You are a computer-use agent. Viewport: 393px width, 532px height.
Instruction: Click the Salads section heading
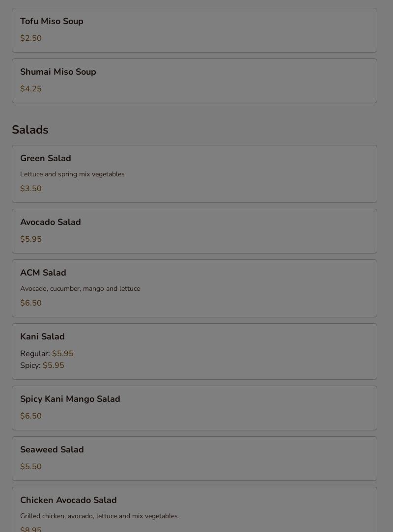tap(30, 130)
